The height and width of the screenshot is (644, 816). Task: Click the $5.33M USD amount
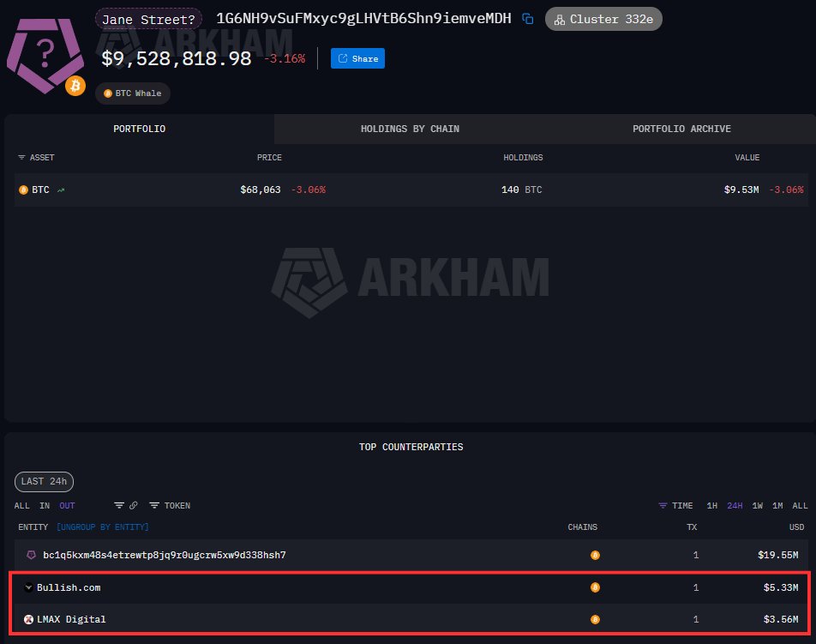click(781, 587)
